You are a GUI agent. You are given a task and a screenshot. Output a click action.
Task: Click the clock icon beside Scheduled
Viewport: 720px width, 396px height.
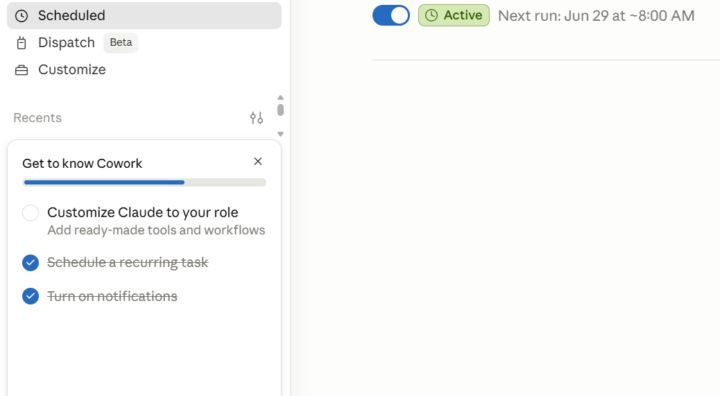pos(21,16)
